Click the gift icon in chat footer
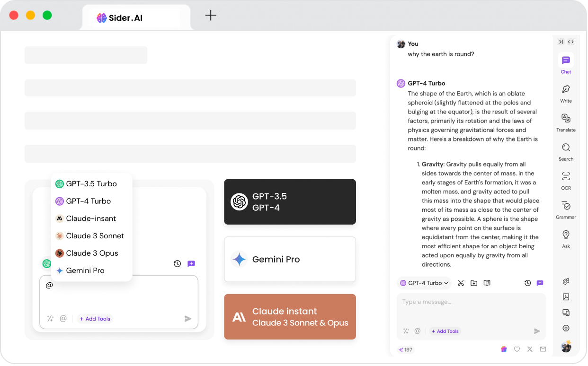 click(504, 349)
